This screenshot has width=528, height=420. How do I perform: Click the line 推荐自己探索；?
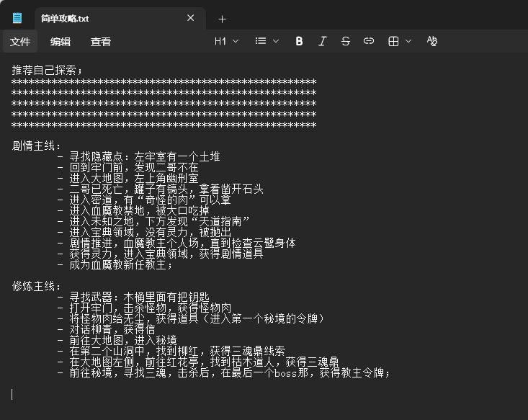[47, 70]
